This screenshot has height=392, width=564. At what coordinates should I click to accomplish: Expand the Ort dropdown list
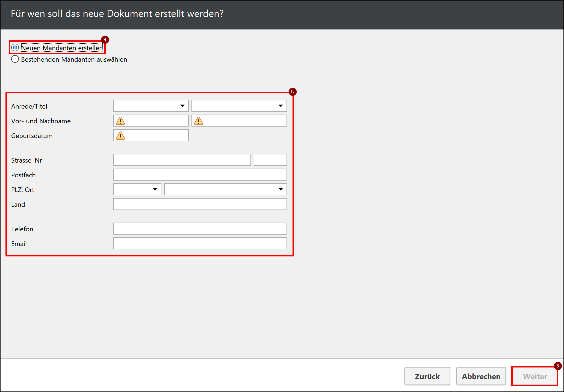pyautogui.click(x=280, y=189)
